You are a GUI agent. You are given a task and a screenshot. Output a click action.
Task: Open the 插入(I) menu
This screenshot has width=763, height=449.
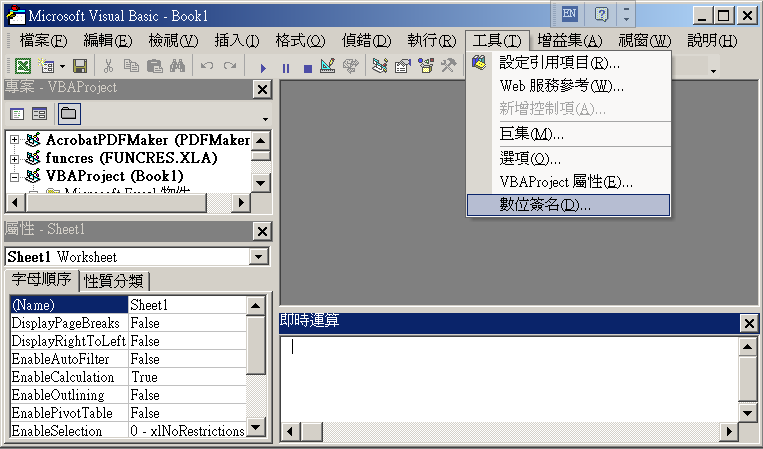237,40
